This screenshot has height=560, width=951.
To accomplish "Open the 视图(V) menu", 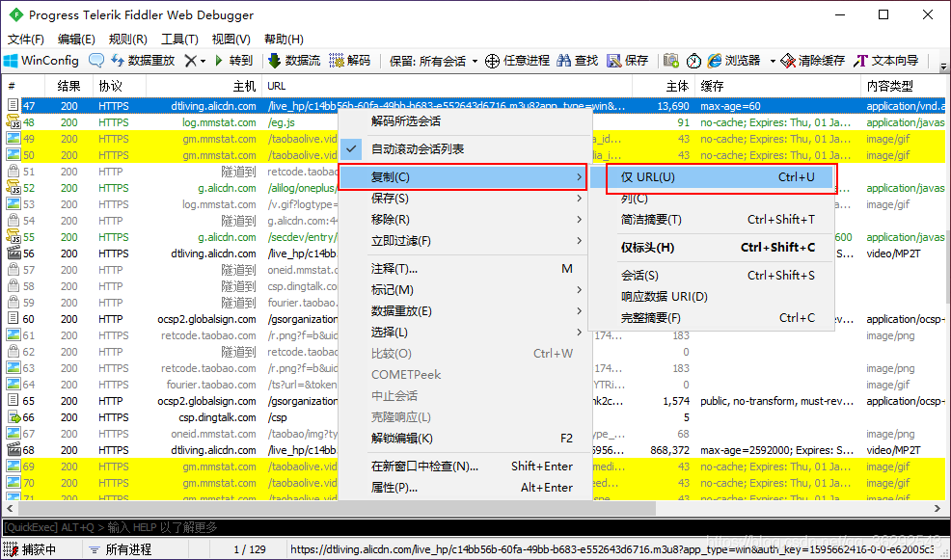I will point(231,39).
